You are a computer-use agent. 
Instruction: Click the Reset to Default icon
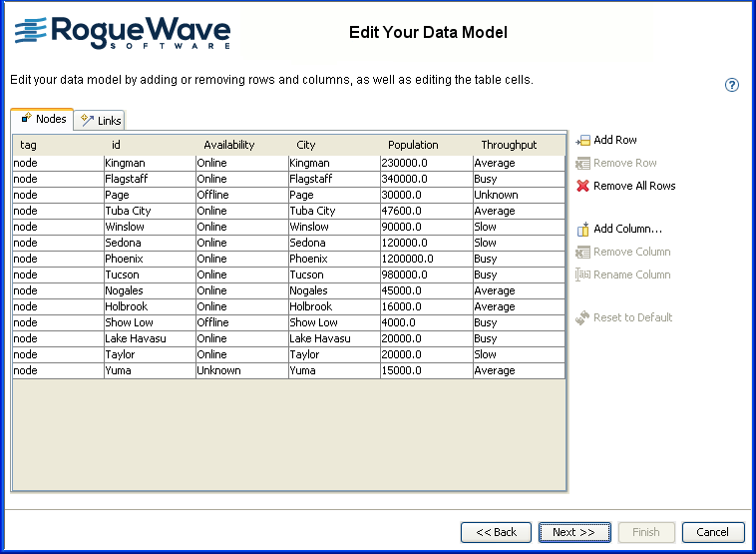[583, 318]
